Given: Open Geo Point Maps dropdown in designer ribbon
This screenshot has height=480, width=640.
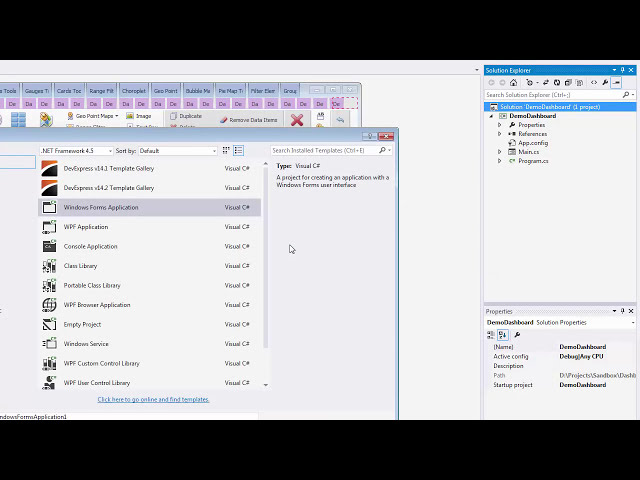Looking at the screenshot, I should click(x=93, y=116).
